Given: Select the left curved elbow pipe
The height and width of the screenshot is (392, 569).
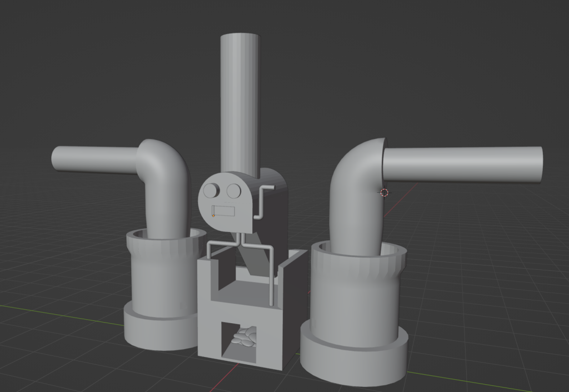Looking at the screenshot, I should point(166,183).
